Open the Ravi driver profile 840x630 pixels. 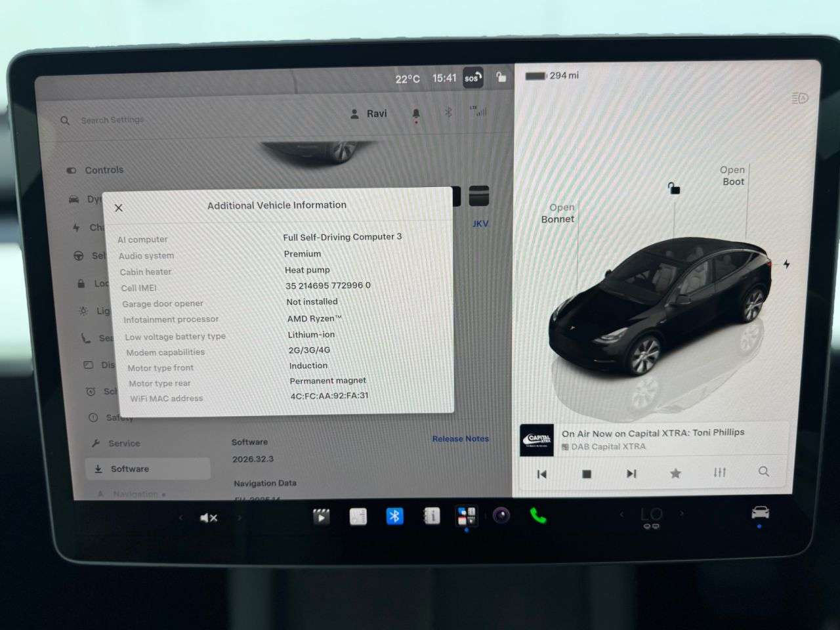pyautogui.click(x=368, y=114)
